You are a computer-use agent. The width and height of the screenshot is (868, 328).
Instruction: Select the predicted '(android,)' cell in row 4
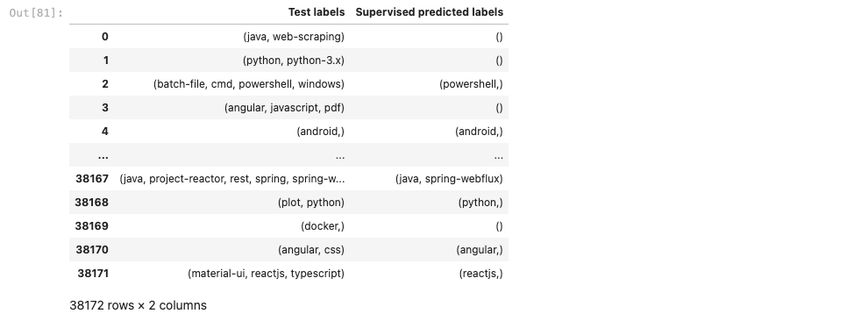pyautogui.click(x=479, y=132)
